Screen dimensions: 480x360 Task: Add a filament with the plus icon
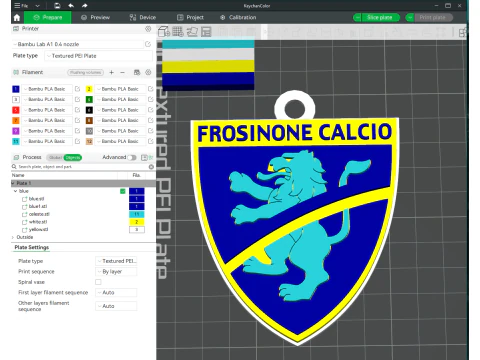point(112,72)
